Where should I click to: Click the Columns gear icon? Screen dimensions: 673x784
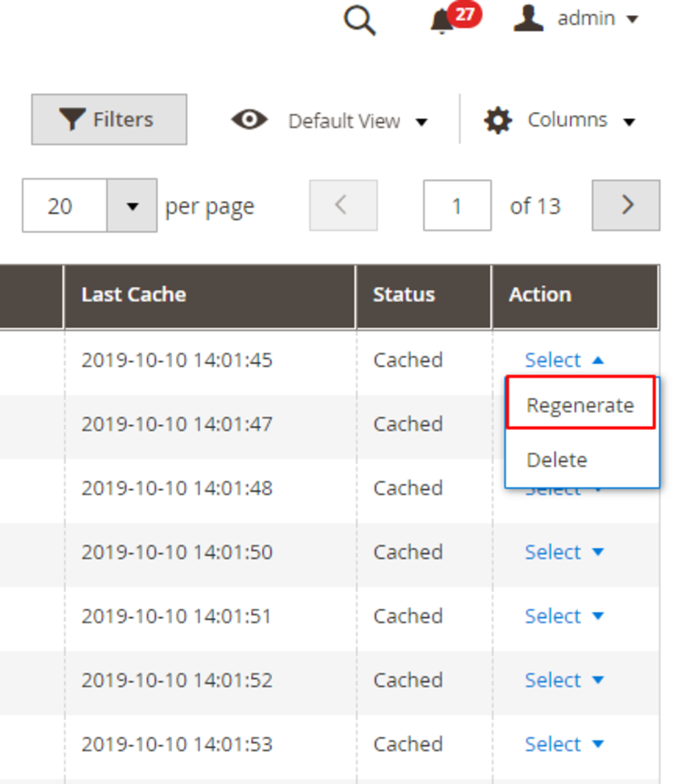point(498,120)
